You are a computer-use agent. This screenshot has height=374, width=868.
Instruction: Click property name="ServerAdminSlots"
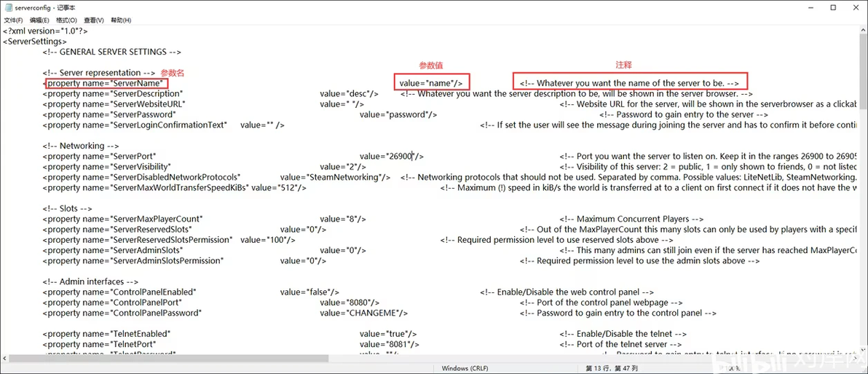click(x=112, y=251)
